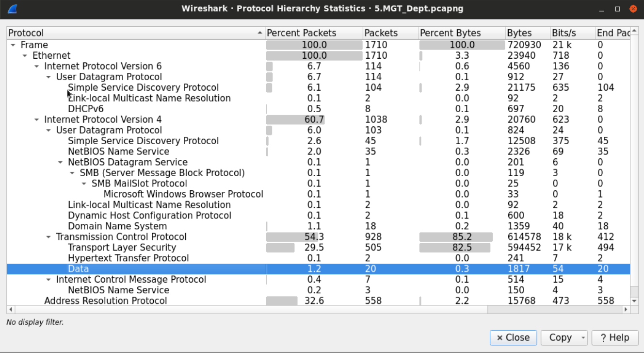The height and width of the screenshot is (353, 644).
Task: Open the Copy button dropdown arrow
Action: pos(582,338)
